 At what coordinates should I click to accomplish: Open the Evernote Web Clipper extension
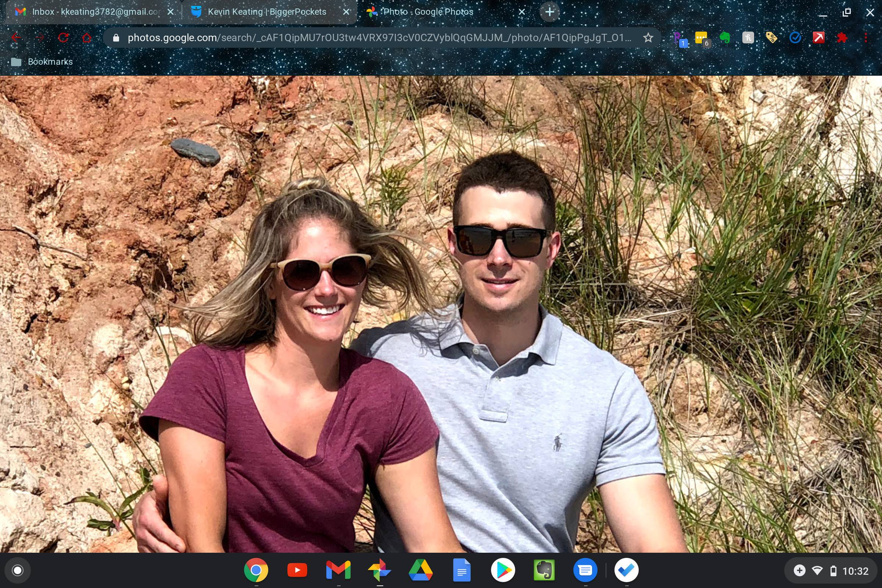tap(724, 37)
